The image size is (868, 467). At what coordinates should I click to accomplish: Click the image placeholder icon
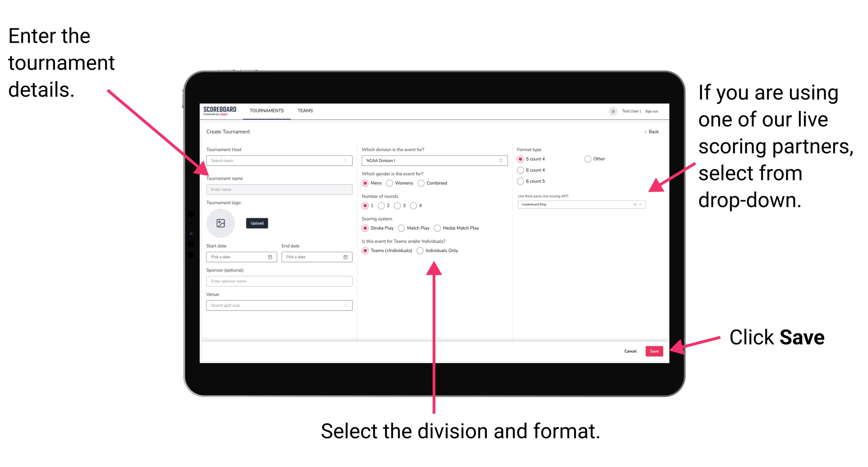(221, 223)
